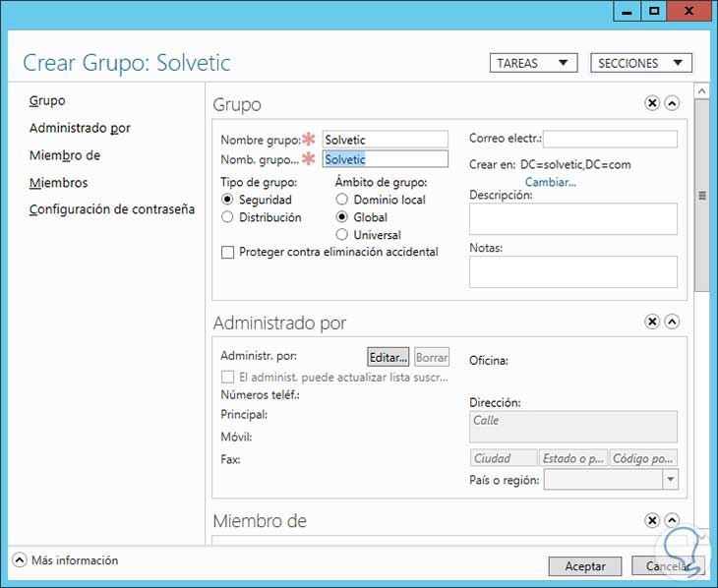Viewport: 718px width, 588px height.
Task: Remove the Miembro de section with X icon
Action: coord(652,520)
